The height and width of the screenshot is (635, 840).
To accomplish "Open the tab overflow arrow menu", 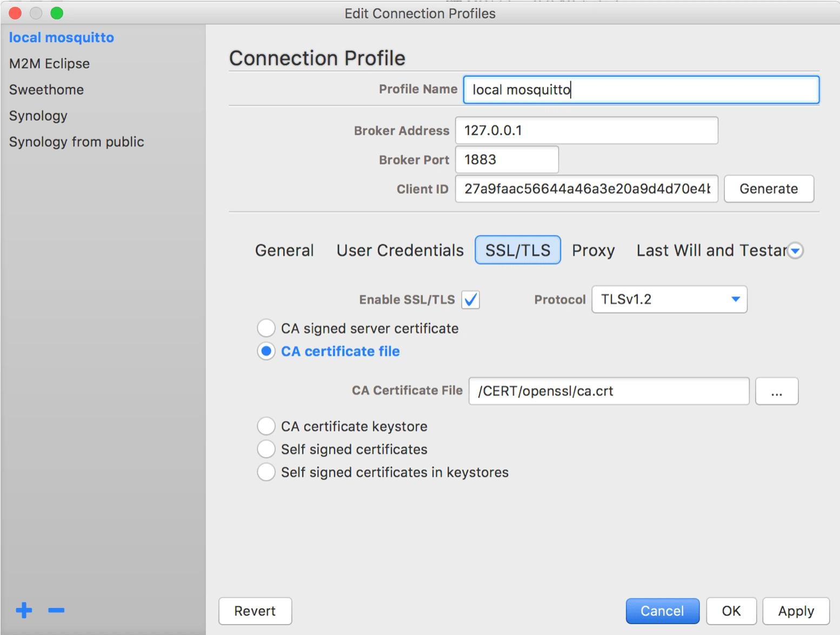I will coord(795,250).
